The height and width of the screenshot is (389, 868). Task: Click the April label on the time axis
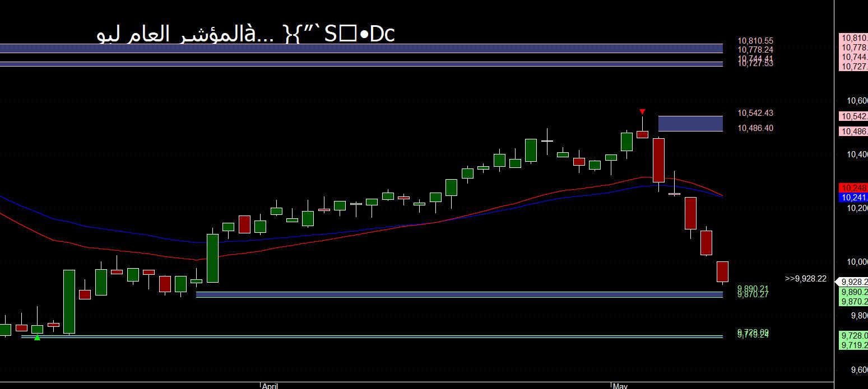[x=270, y=386]
